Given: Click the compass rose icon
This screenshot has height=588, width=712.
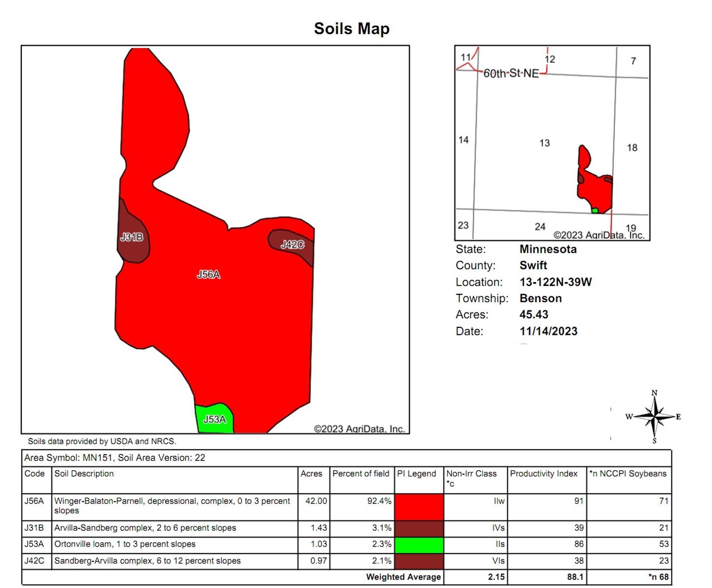Looking at the screenshot, I should point(655,417).
